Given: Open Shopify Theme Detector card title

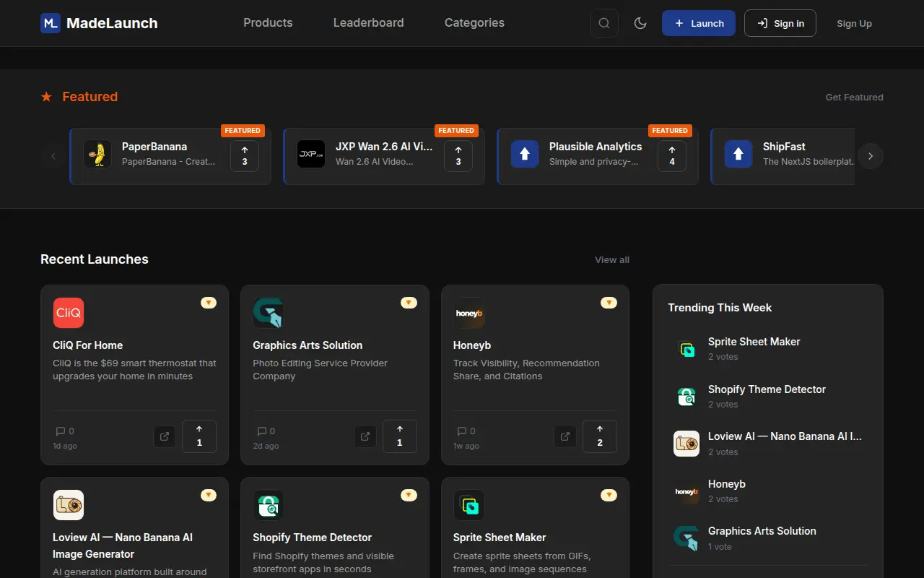Looking at the screenshot, I should 313,538.
